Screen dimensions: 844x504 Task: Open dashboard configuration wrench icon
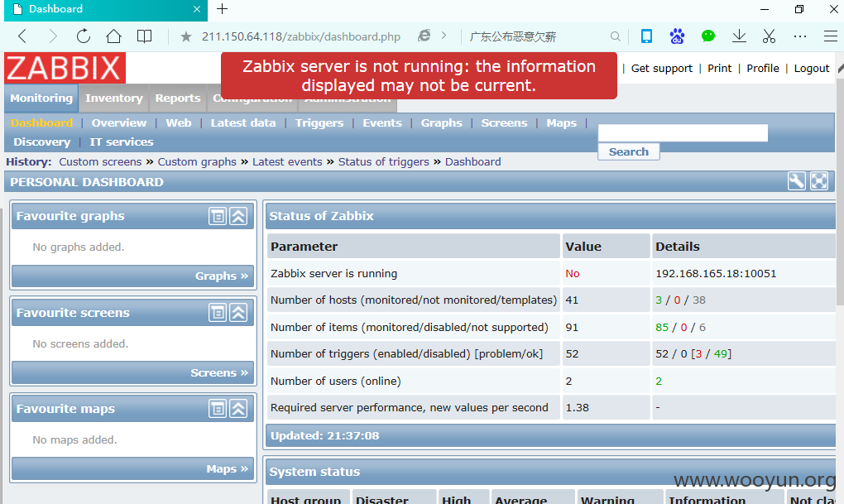click(796, 181)
